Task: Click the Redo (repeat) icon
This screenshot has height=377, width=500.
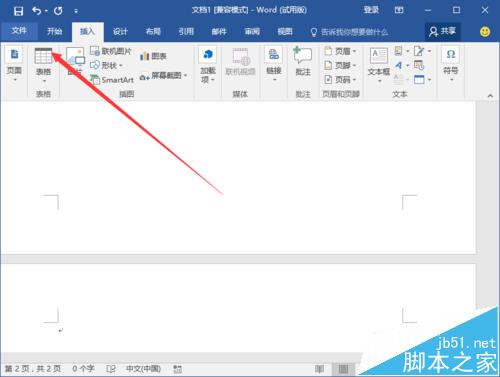Action: click(x=58, y=11)
